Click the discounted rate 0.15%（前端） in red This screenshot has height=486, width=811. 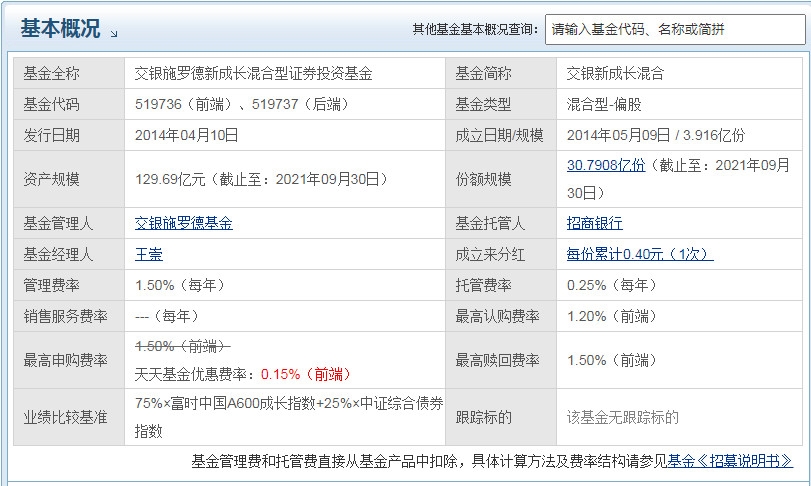point(308,374)
